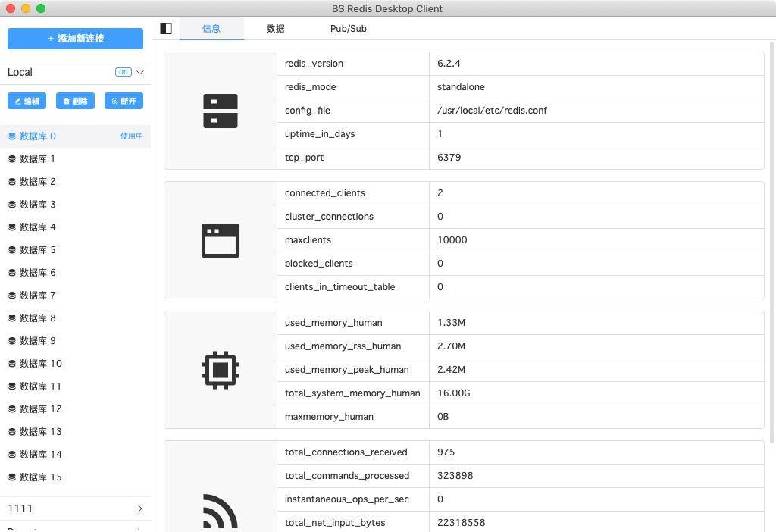This screenshot has height=532, width=776.
Task: Click the database icon beside 数据库 0
Action: pos(12,136)
